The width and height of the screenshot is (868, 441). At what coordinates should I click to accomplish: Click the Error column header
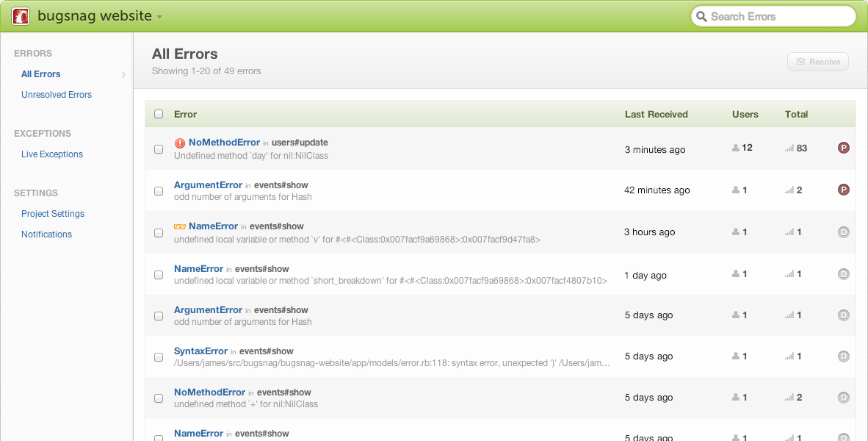click(x=186, y=114)
